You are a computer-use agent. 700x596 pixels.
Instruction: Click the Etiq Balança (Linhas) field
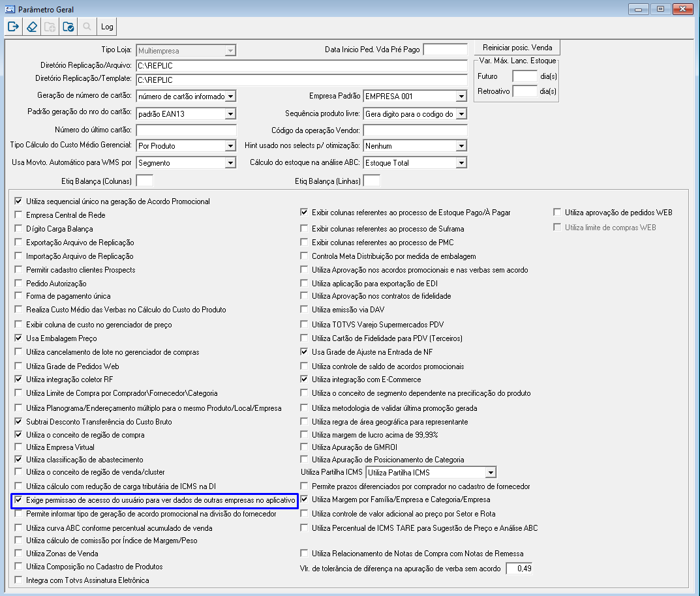(372, 181)
